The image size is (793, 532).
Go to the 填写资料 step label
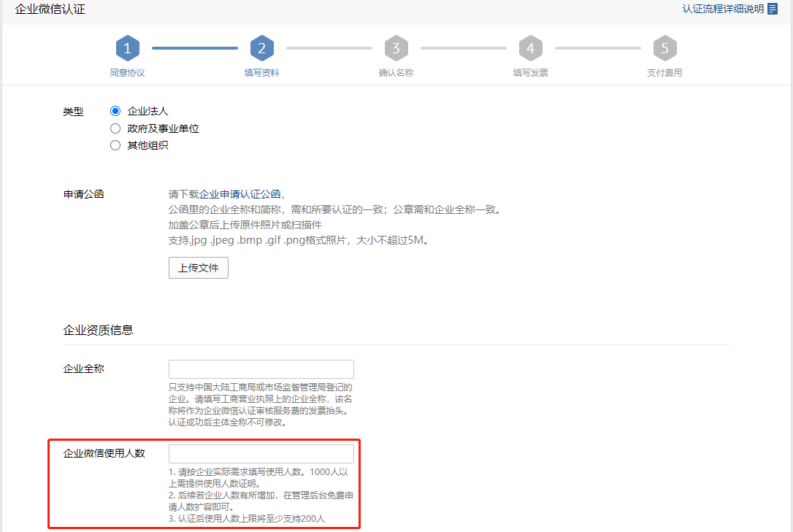point(261,73)
